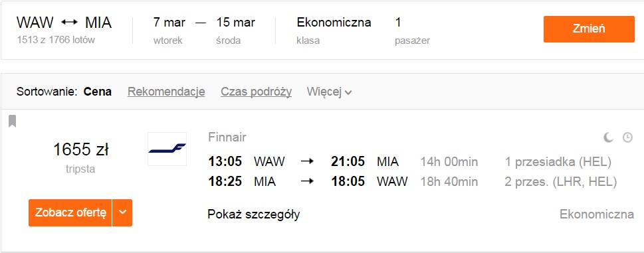
Task: Click the return flight arrow MIA to WAW
Action: tap(307, 182)
